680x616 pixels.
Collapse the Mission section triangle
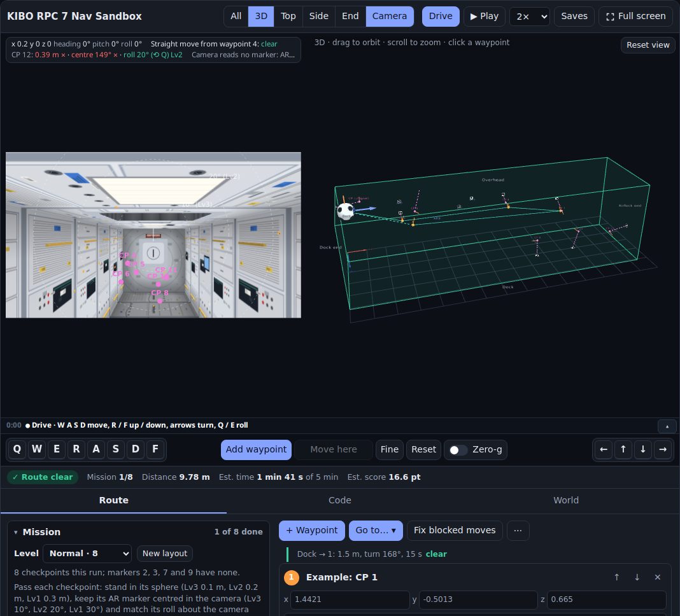[x=16, y=533]
